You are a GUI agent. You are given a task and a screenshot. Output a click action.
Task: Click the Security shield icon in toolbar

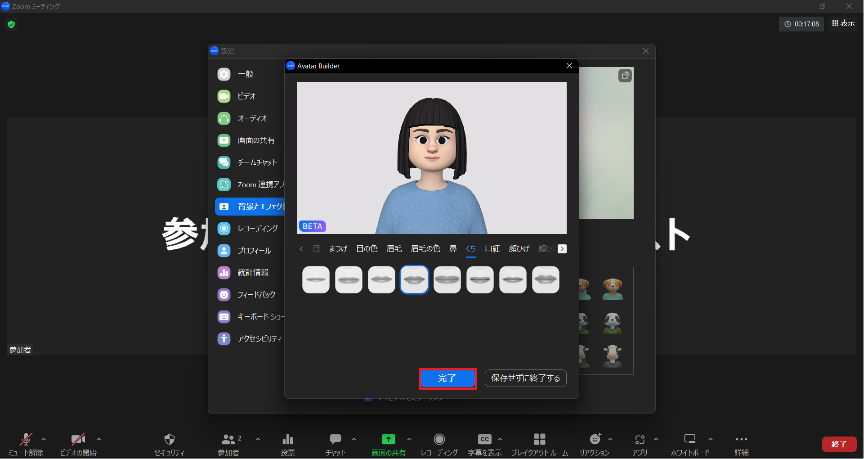pyautogui.click(x=169, y=439)
